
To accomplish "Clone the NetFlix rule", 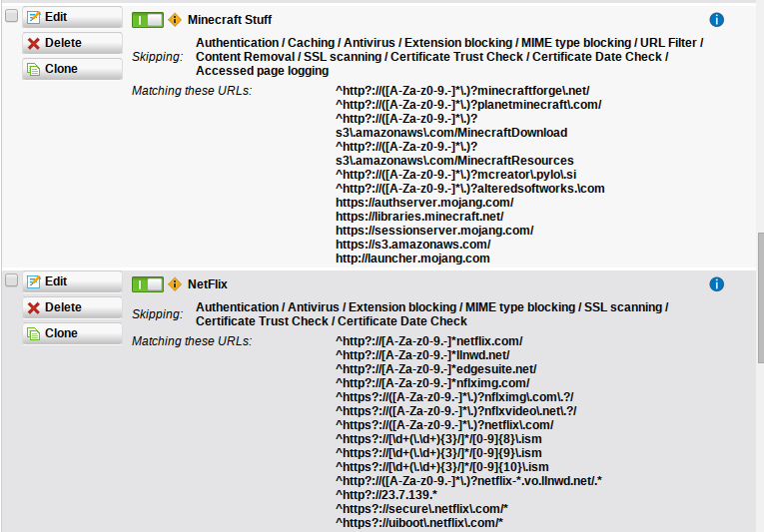I will pos(72,333).
